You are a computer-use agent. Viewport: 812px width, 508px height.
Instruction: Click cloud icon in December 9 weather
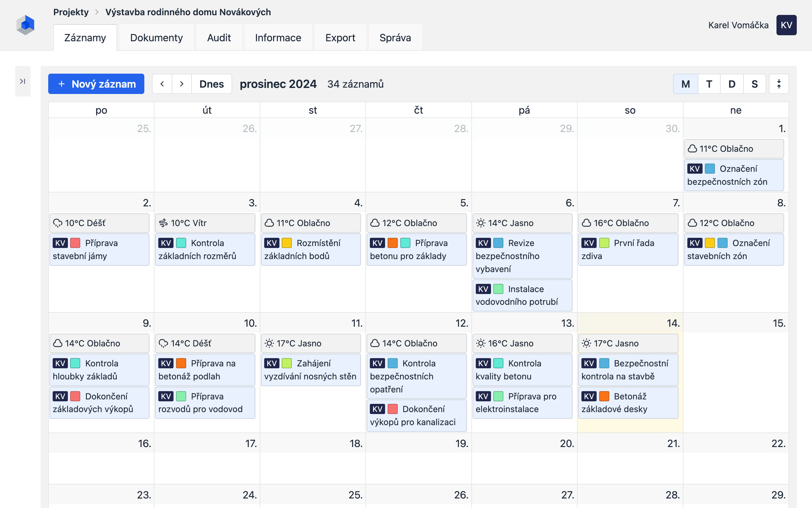[58, 343]
